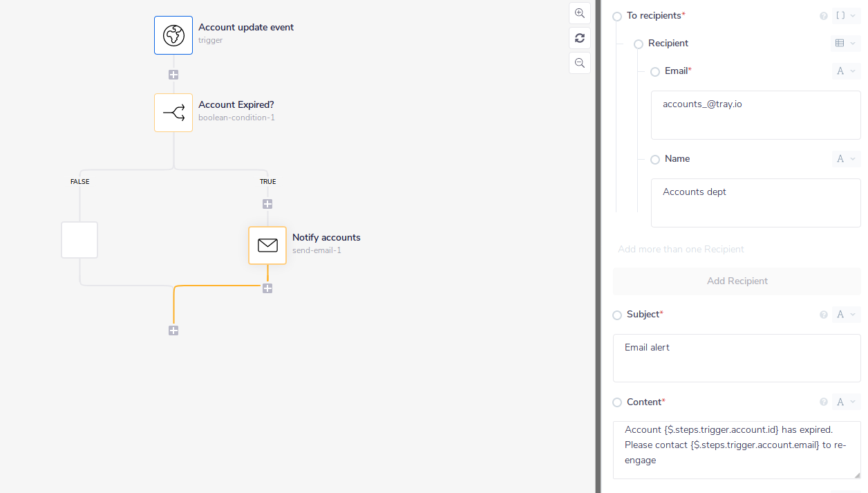The width and height of the screenshot is (868, 493).
Task: Zoom in on the workflow canvas
Action: [x=579, y=13]
